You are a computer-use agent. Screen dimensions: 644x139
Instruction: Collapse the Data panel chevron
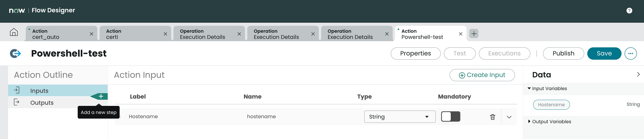pos(638,74)
